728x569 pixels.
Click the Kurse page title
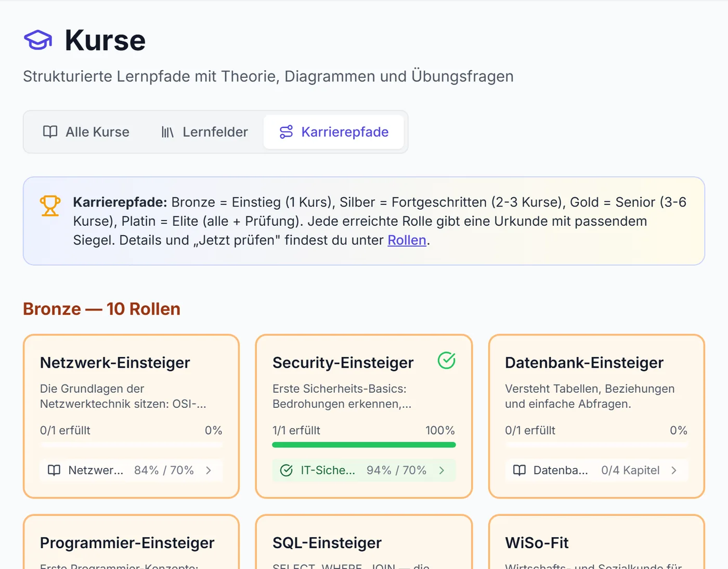tap(105, 40)
